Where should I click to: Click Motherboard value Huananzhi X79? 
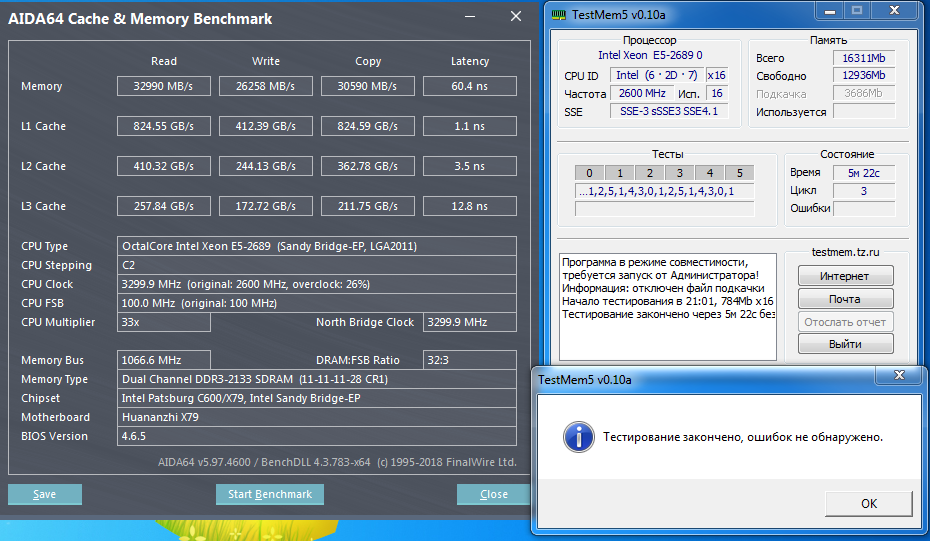tap(317, 417)
